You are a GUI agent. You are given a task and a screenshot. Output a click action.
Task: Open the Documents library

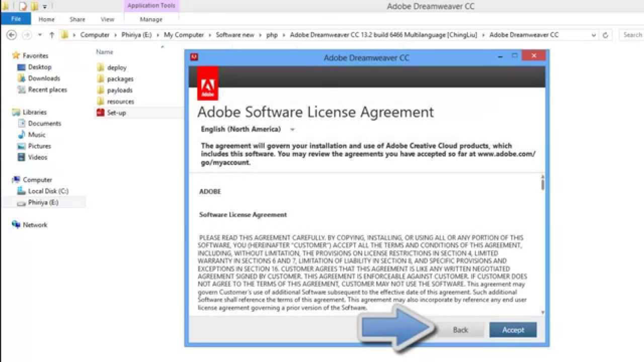[44, 123]
